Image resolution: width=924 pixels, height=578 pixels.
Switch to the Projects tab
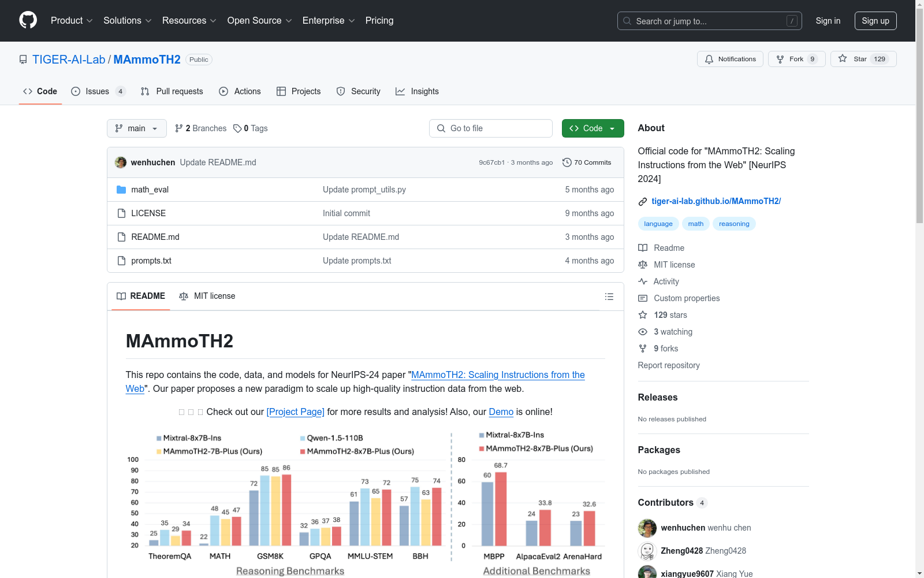299,91
